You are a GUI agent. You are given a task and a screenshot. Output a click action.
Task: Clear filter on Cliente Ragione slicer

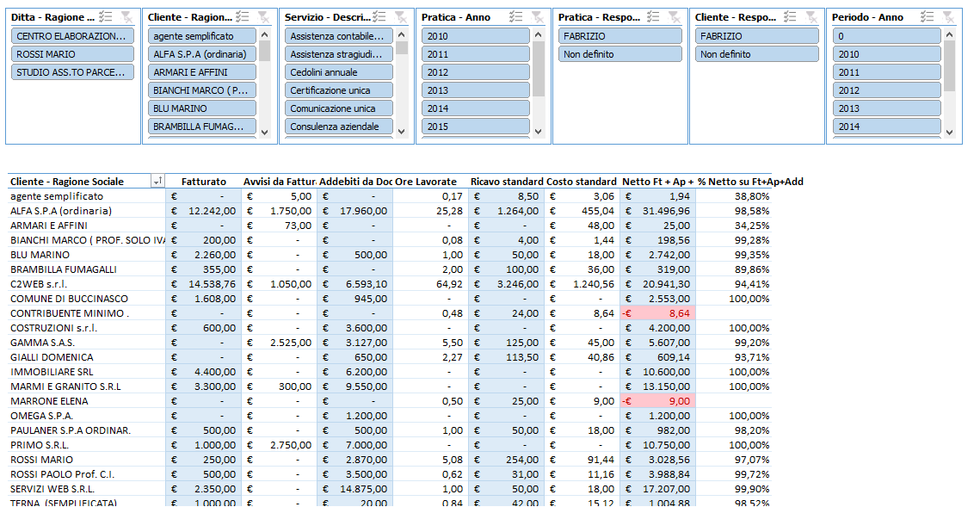263,17
